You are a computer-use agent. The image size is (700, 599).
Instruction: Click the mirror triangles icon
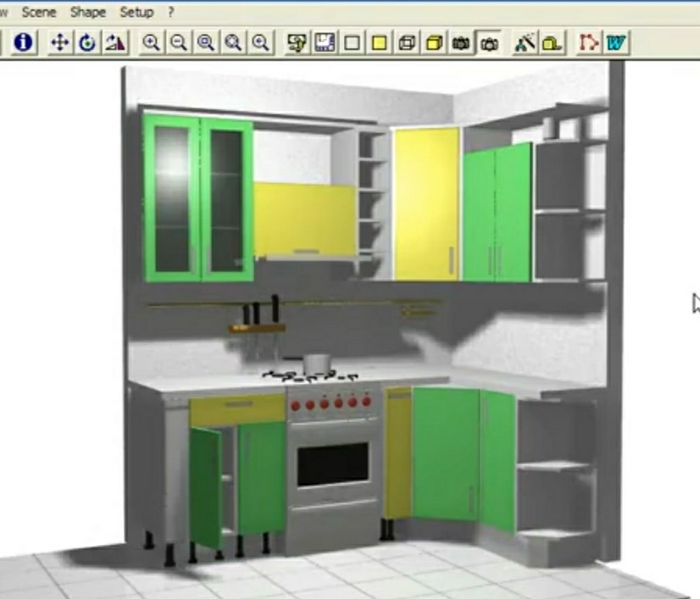pos(114,43)
